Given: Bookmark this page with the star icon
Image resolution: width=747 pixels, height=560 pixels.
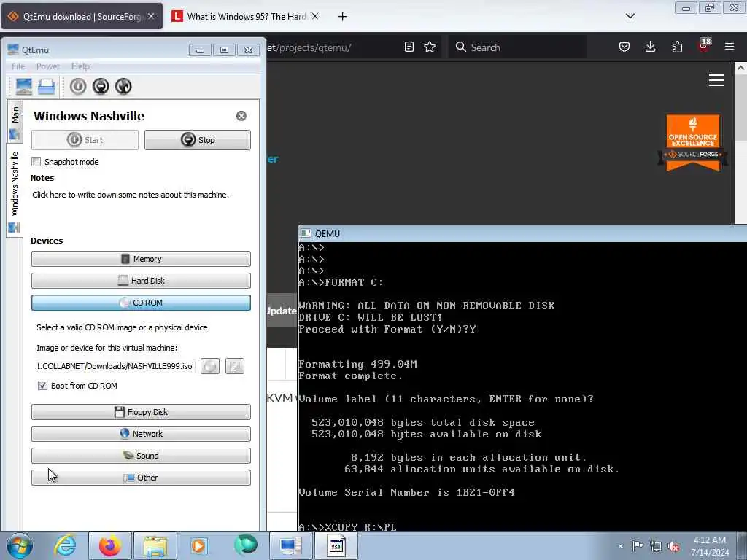Looking at the screenshot, I should (430, 47).
